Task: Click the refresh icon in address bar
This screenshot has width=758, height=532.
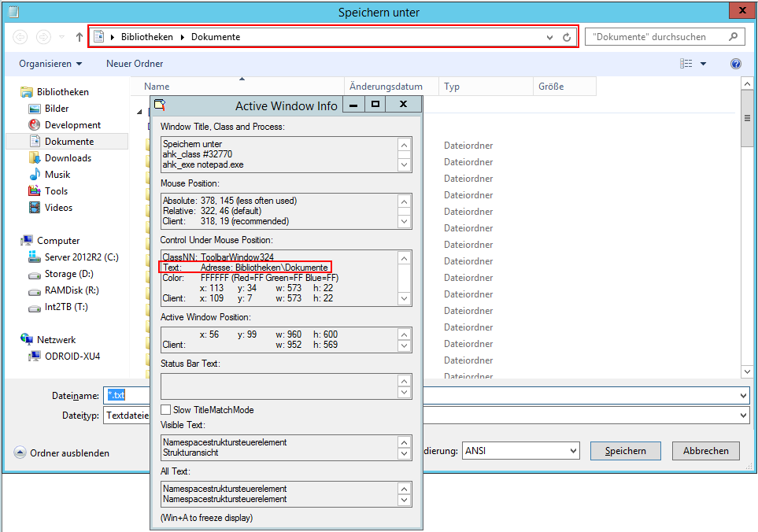Action: [567, 37]
